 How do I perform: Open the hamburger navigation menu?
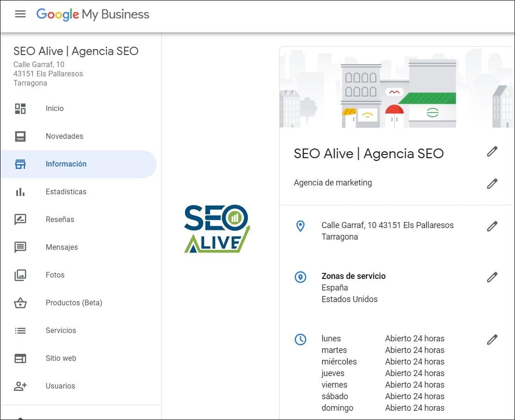[20, 14]
